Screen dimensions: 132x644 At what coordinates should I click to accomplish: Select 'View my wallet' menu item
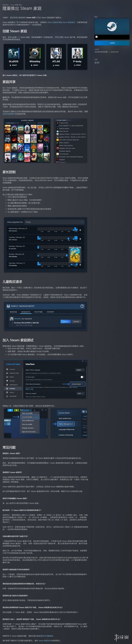pyautogui.click(x=27, y=424)
